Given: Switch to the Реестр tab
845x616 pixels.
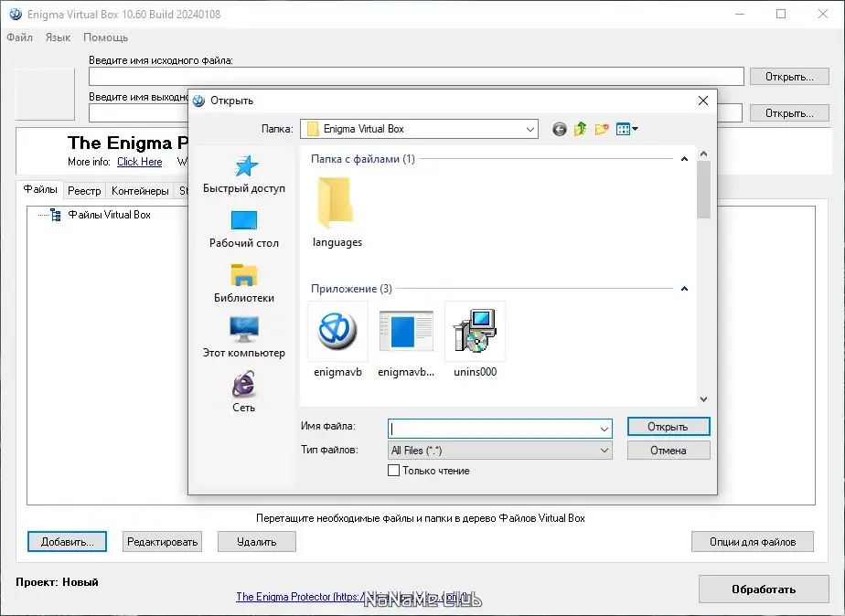Looking at the screenshot, I should [x=84, y=191].
